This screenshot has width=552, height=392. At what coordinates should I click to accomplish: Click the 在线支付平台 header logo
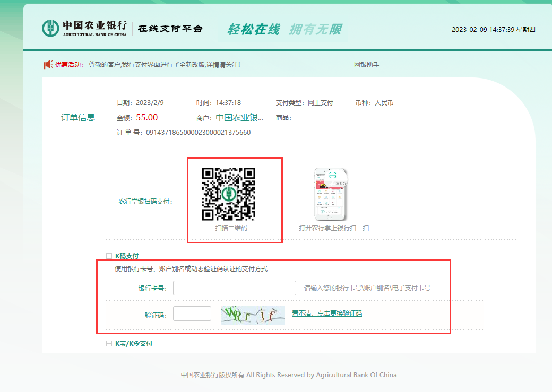click(x=170, y=28)
